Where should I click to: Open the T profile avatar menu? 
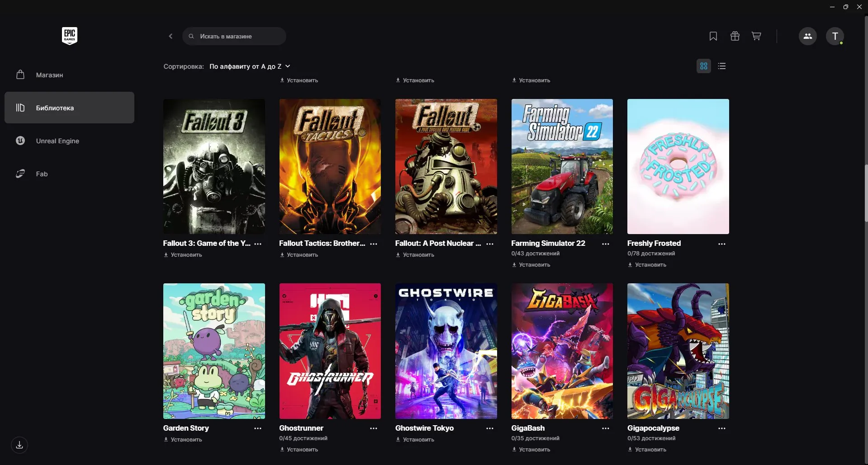[835, 36]
